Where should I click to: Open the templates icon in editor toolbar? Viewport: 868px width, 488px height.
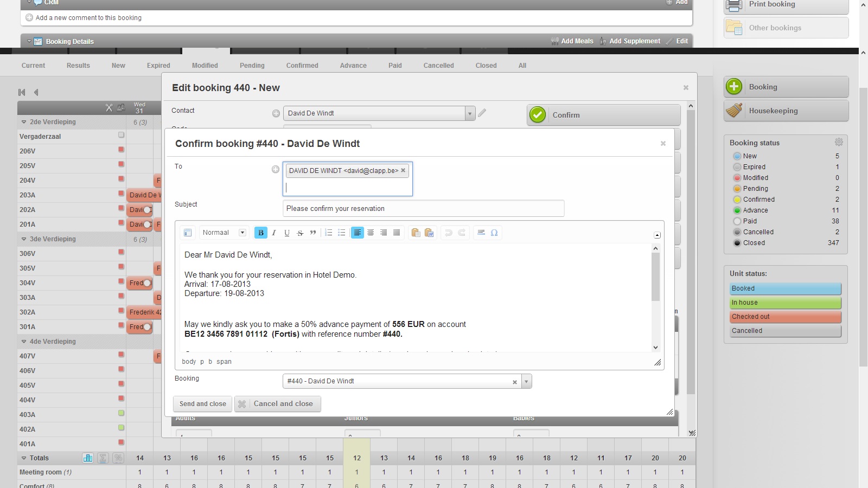(188, 233)
